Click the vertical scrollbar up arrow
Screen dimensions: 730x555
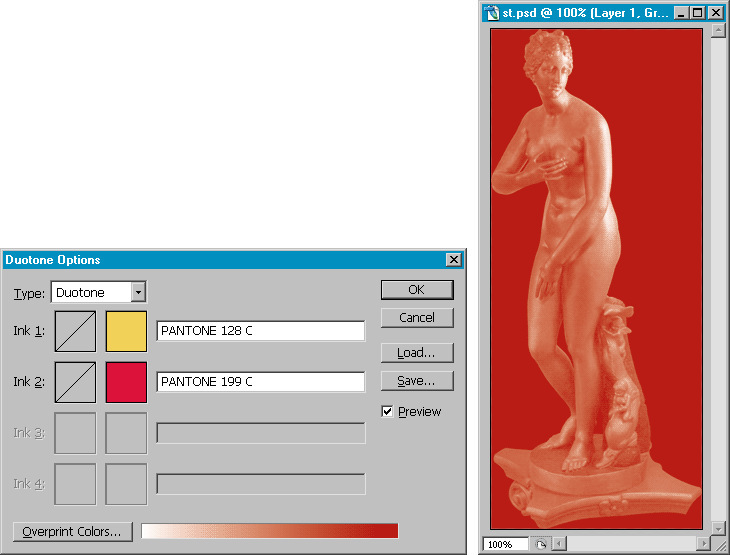718,31
